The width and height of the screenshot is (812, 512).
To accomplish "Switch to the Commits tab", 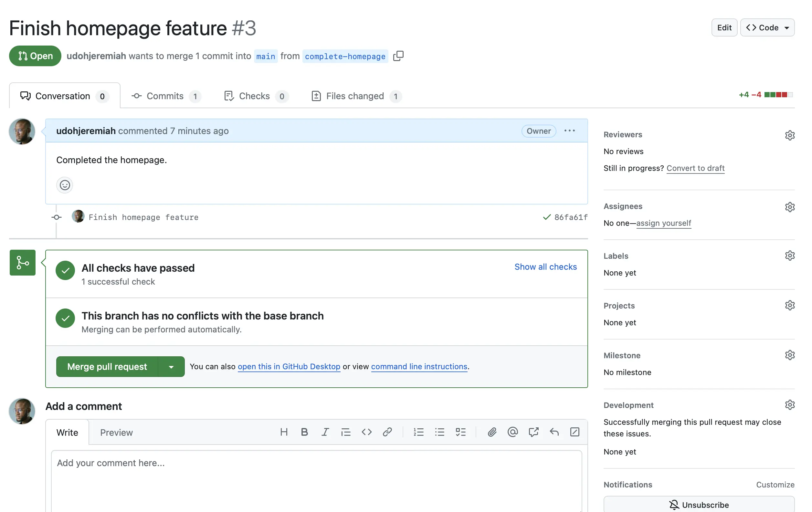I will (x=165, y=96).
